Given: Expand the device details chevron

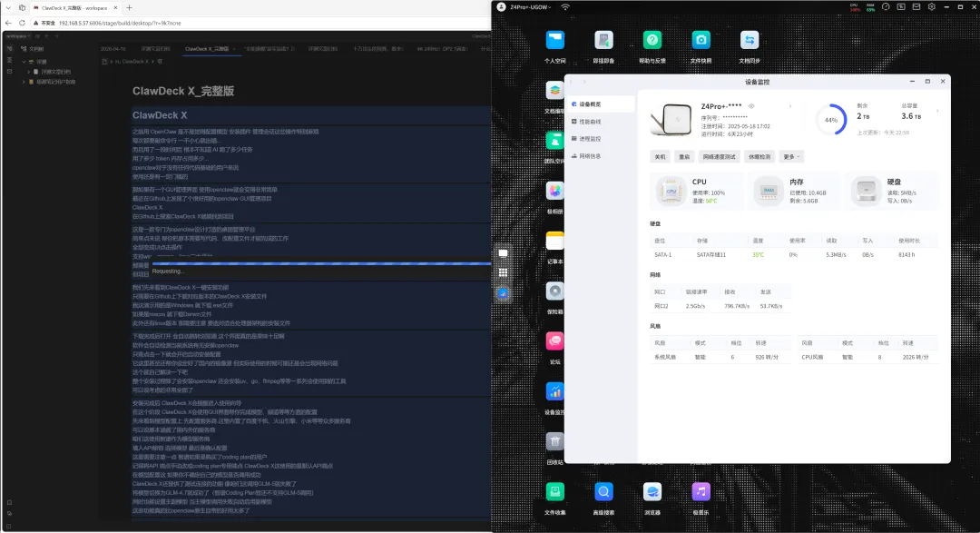Looking at the screenshot, I should tap(790, 106).
